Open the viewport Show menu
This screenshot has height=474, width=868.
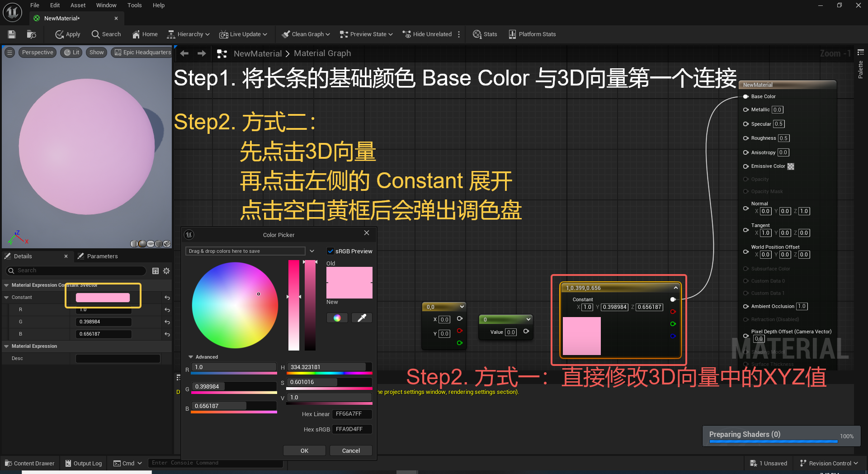[96, 52]
